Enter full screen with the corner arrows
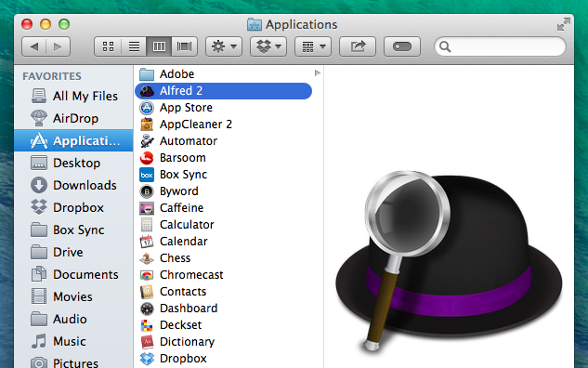 (x=563, y=24)
